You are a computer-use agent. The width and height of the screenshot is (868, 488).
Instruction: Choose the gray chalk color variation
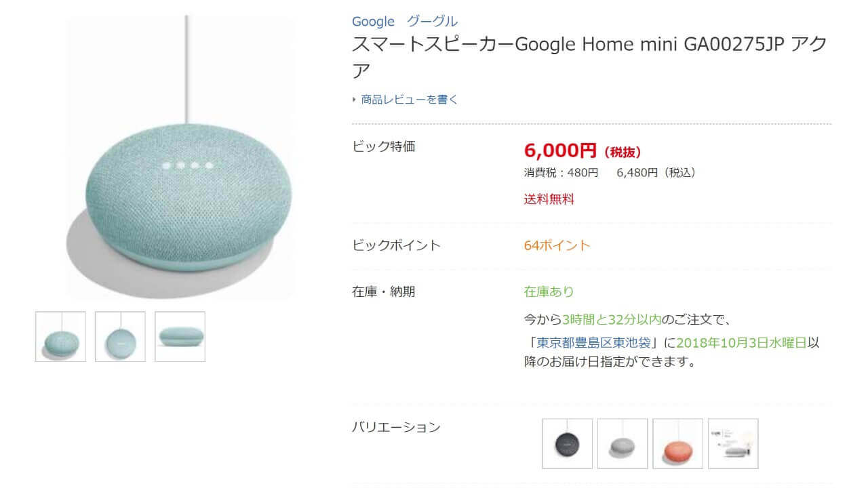tap(623, 443)
